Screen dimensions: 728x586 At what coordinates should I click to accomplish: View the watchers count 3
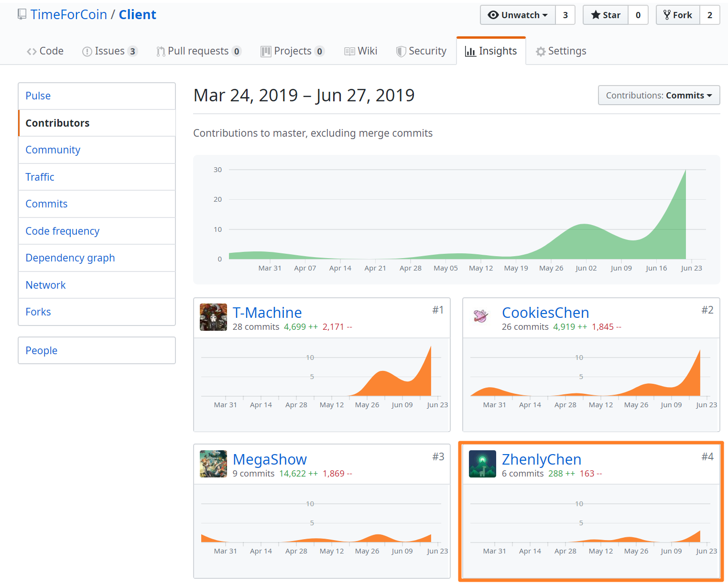click(565, 15)
